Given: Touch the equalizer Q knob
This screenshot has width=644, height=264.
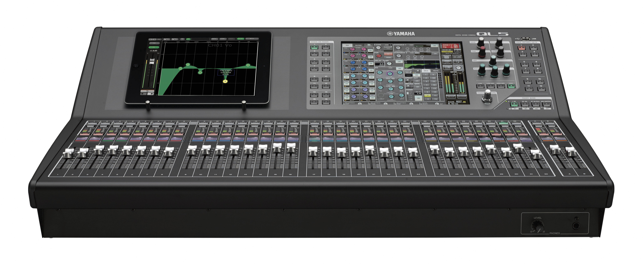Looking at the screenshot, I should [x=482, y=69].
